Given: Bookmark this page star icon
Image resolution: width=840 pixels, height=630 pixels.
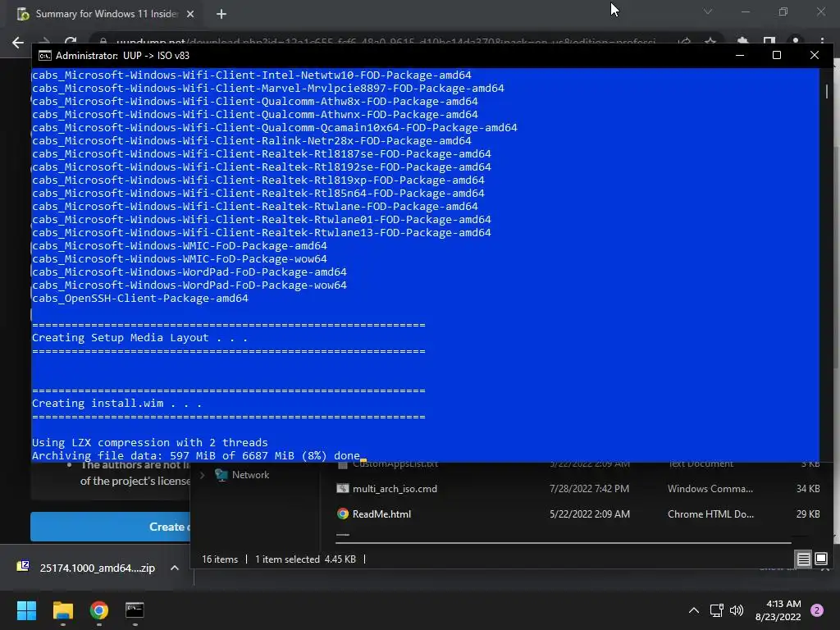Looking at the screenshot, I should (x=710, y=42).
